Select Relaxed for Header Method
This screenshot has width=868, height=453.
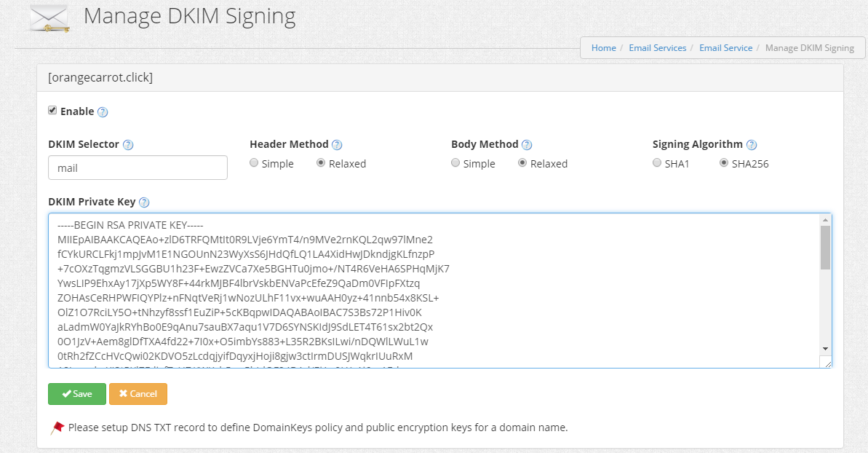tap(321, 163)
